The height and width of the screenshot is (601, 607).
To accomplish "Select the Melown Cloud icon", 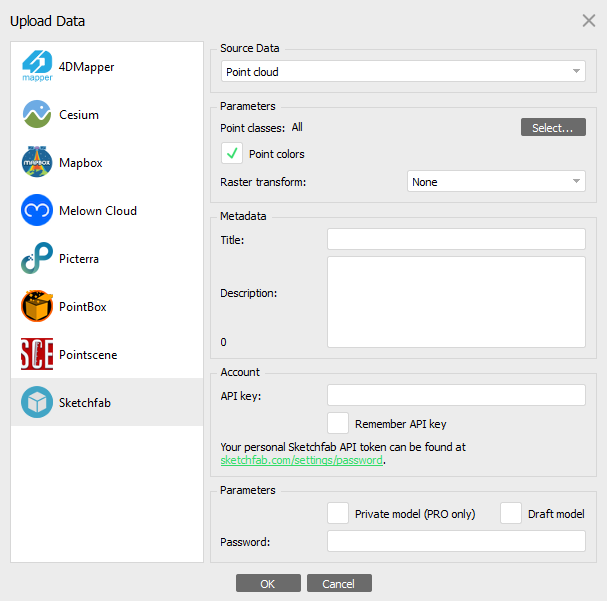I will coord(37,210).
